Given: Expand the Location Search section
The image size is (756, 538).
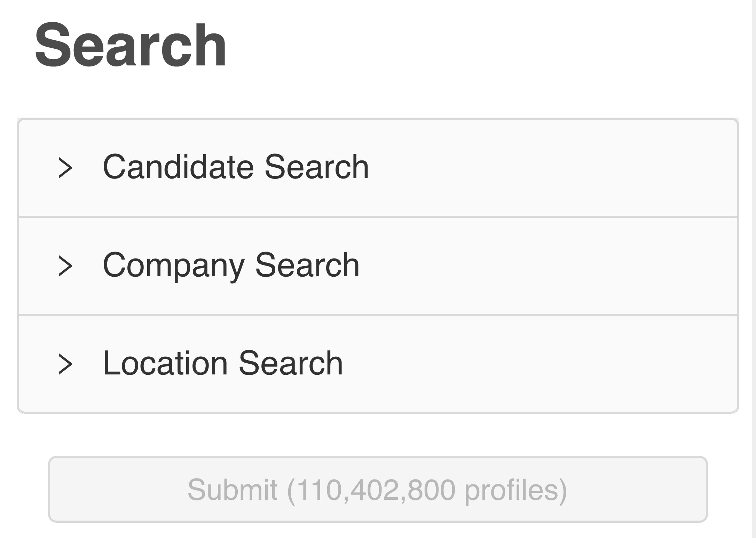Looking at the screenshot, I should click(223, 364).
